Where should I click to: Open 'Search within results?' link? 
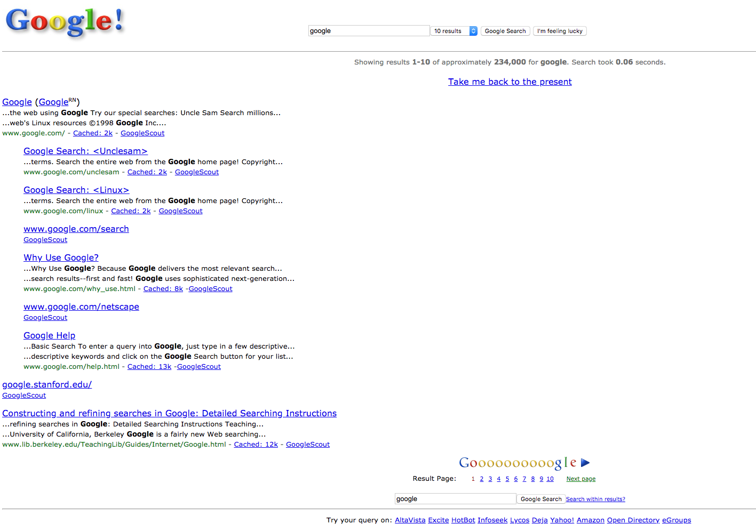click(x=595, y=499)
